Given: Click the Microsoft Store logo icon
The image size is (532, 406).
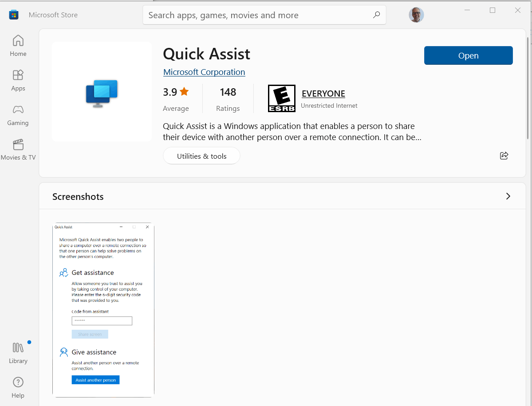Looking at the screenshot, I should pyautogui.click(x=14, y=15).
